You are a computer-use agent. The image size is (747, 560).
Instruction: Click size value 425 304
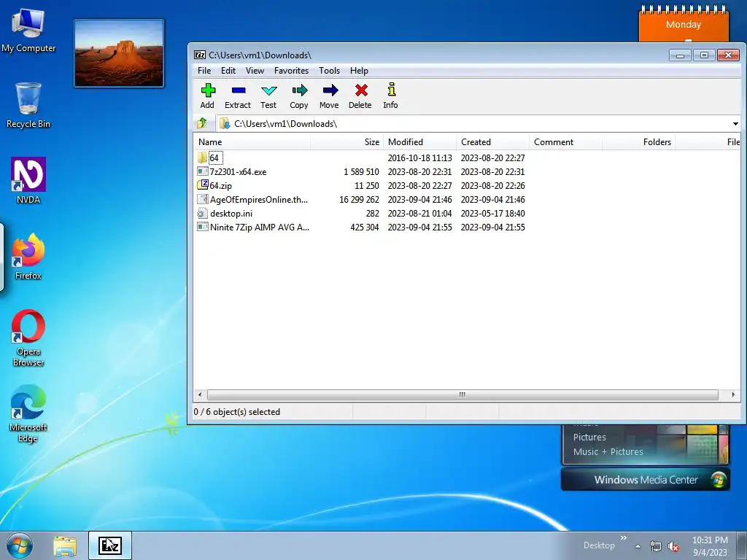365,227
